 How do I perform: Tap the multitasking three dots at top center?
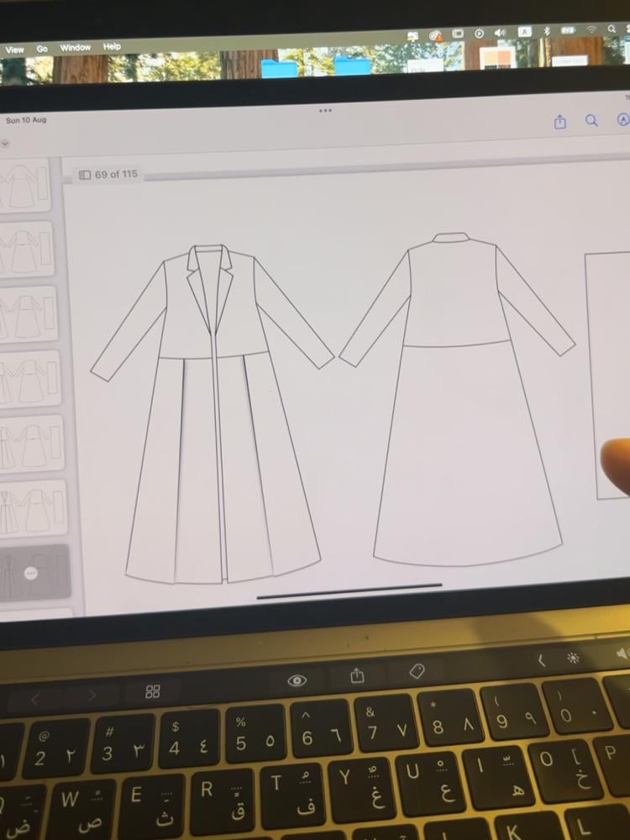click(x=325, y=110)
